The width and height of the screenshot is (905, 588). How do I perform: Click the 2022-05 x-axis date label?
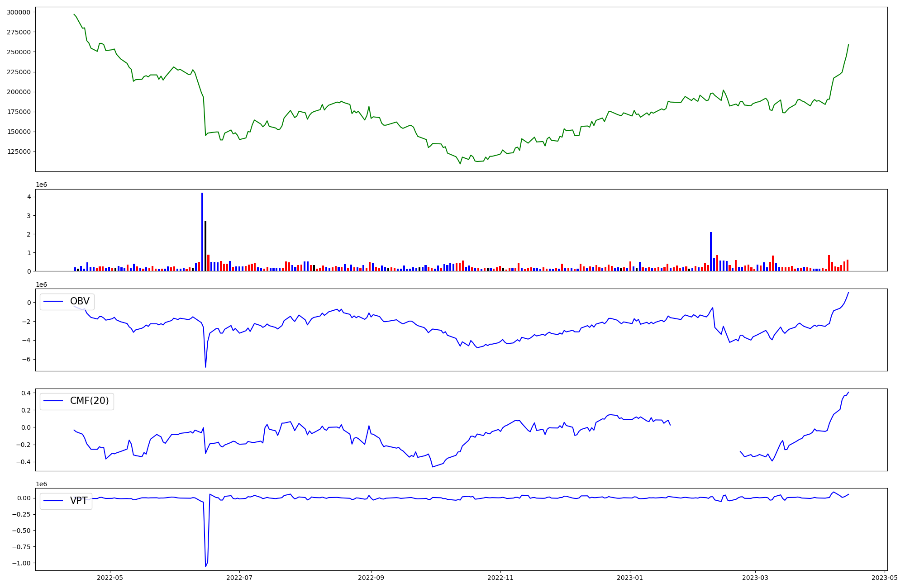point(110,578)
